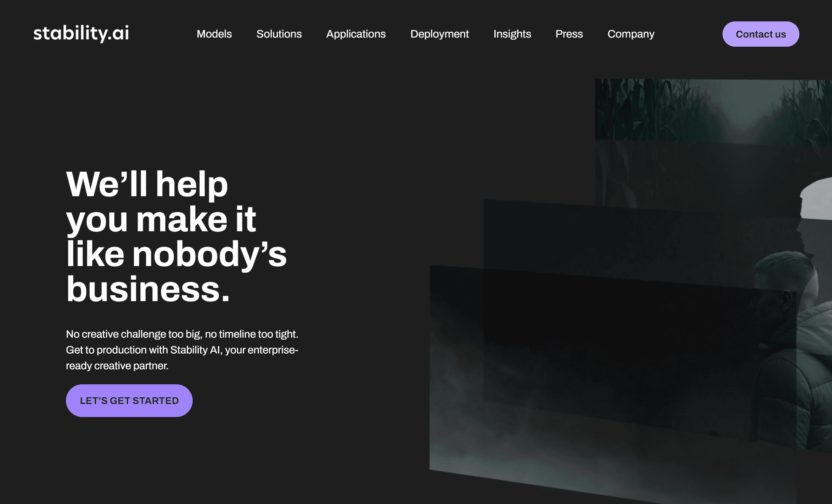Open the Insights nav link
832x504 pixels.
tap(512, 34)
